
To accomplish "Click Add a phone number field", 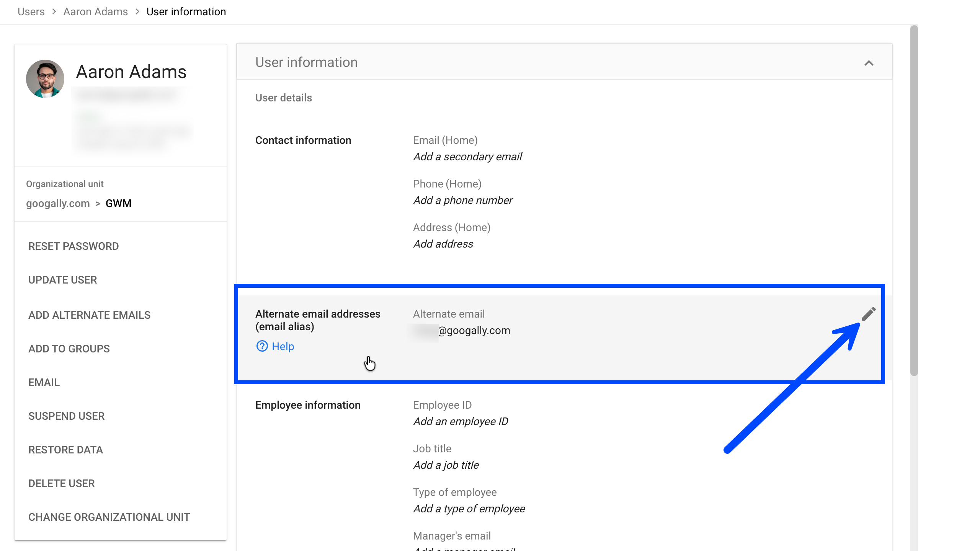I will point(462,201).
